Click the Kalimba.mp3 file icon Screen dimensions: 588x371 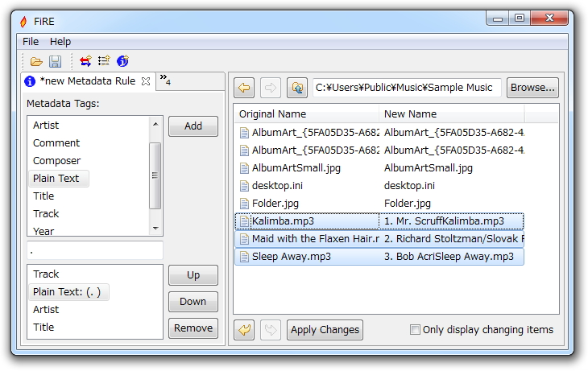tap(244, 221)
